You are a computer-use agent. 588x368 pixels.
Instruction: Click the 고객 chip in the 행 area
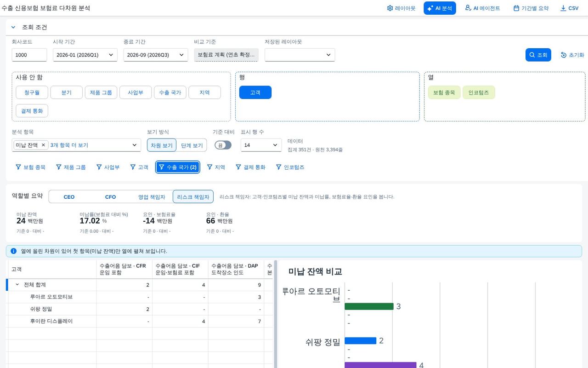coord(255,92)
